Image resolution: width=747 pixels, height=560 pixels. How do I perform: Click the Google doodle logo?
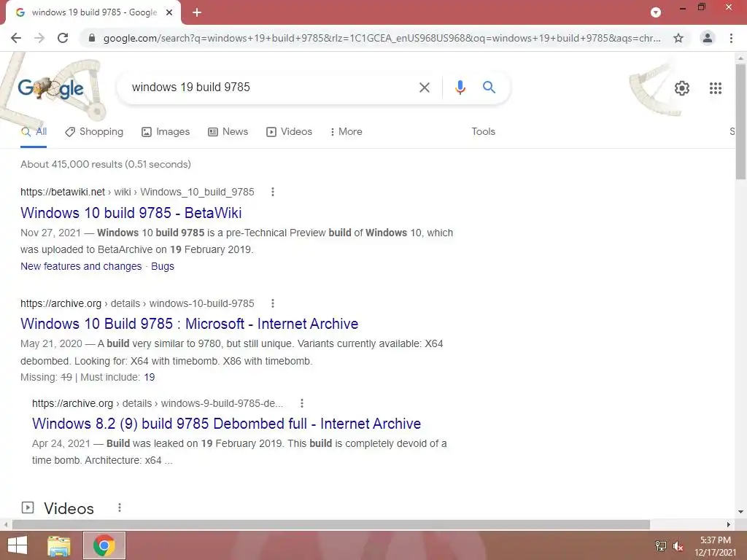click(50, 88)
